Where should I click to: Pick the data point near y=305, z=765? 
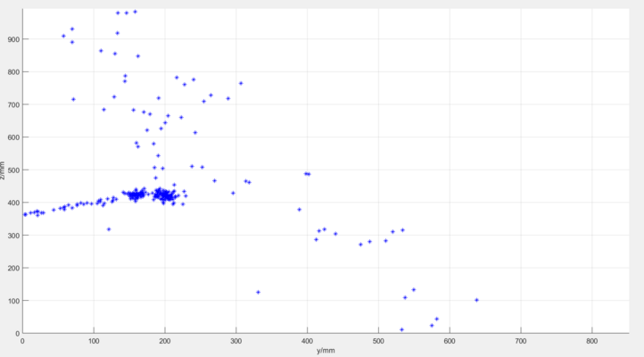[x=241, y=83]
